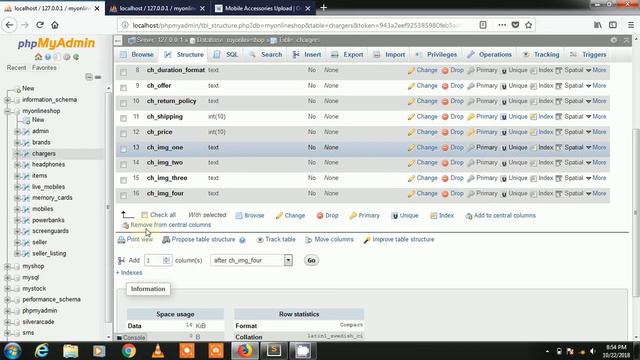Image resolution: width=640 pixels, height=360 pixels.
Task: Set Primary key on ch_shipping row
Action: (x=482, y=117)
